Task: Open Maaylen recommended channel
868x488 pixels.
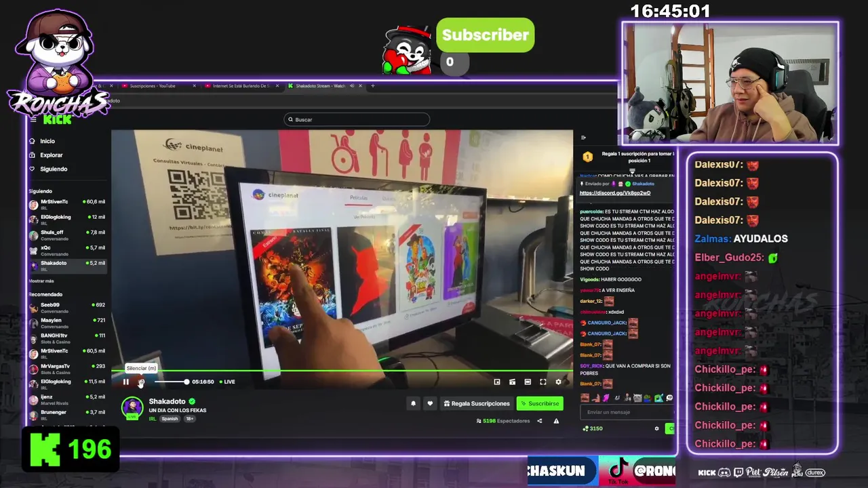Action: tap(67, 323)
